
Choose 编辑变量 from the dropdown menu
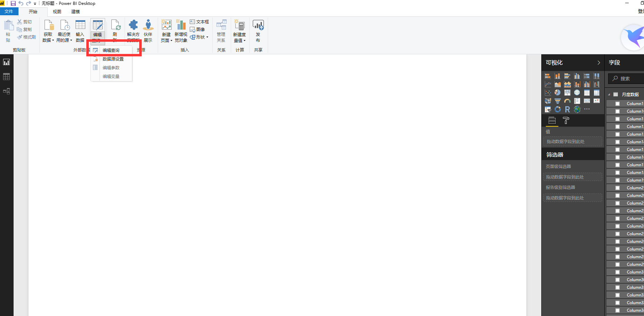(111, 77)
